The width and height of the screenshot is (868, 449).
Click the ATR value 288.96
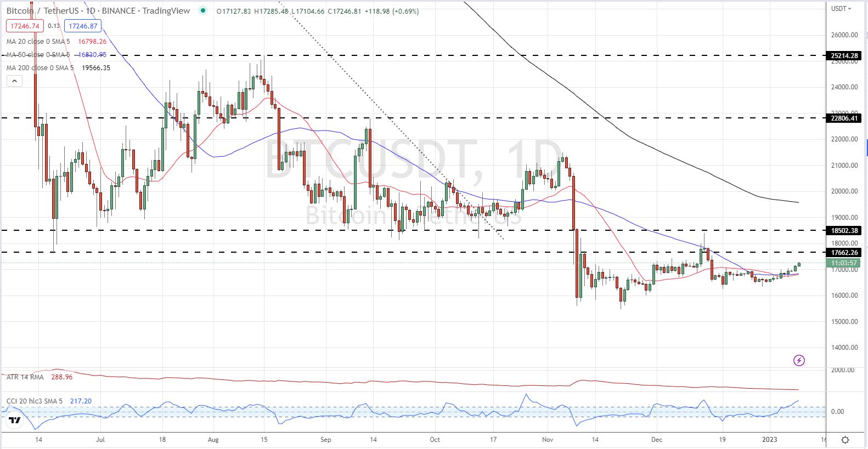click(x=62, y=377)
